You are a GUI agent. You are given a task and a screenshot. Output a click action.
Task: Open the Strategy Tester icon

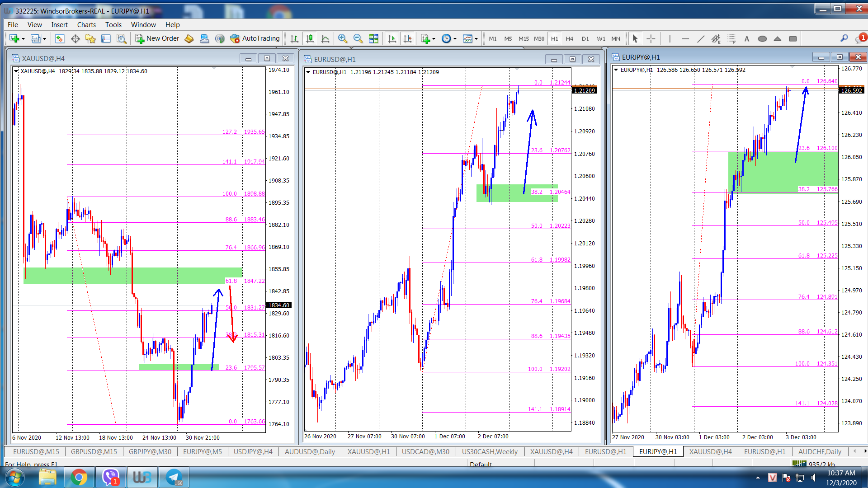(x=121, y=39)
